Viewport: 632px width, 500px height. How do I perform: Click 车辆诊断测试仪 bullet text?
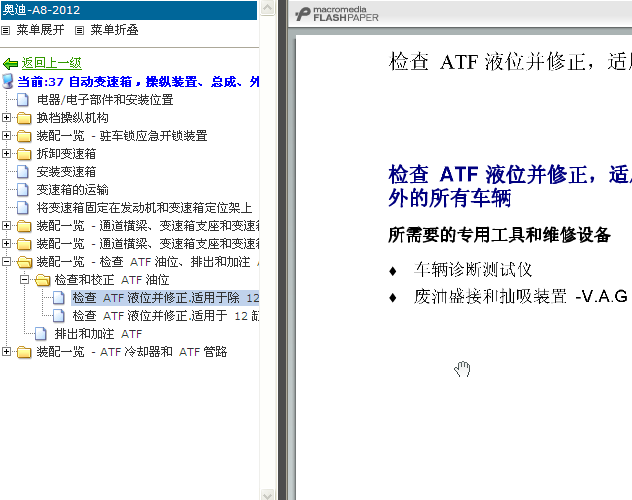473,270
